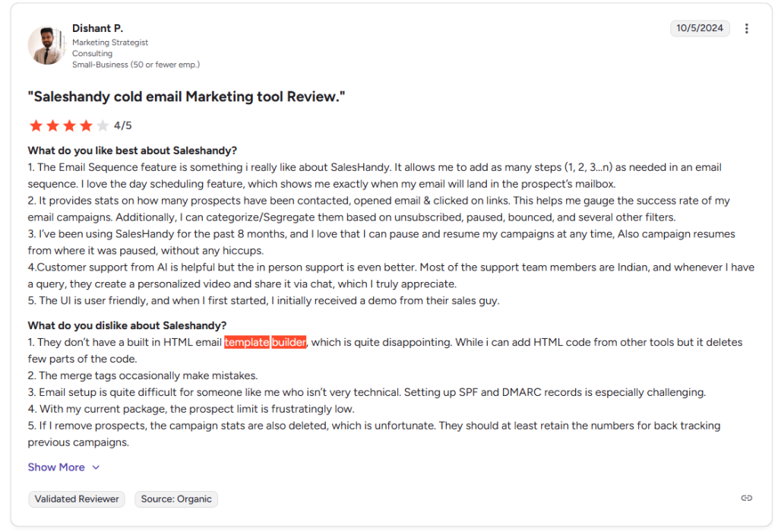Click the Source: Organic badge
Screen dimensions: 778x532
tap(177, 499)
